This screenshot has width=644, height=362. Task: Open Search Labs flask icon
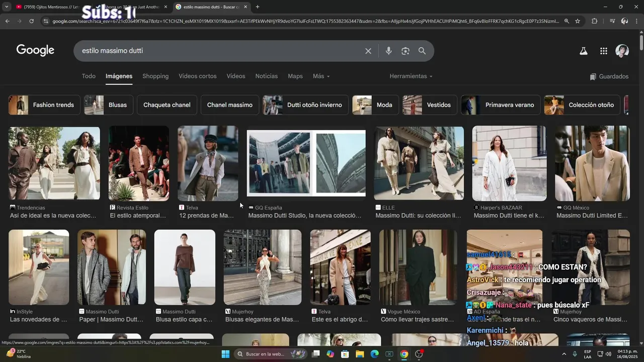pyautogui.click(x=584, y=51)
